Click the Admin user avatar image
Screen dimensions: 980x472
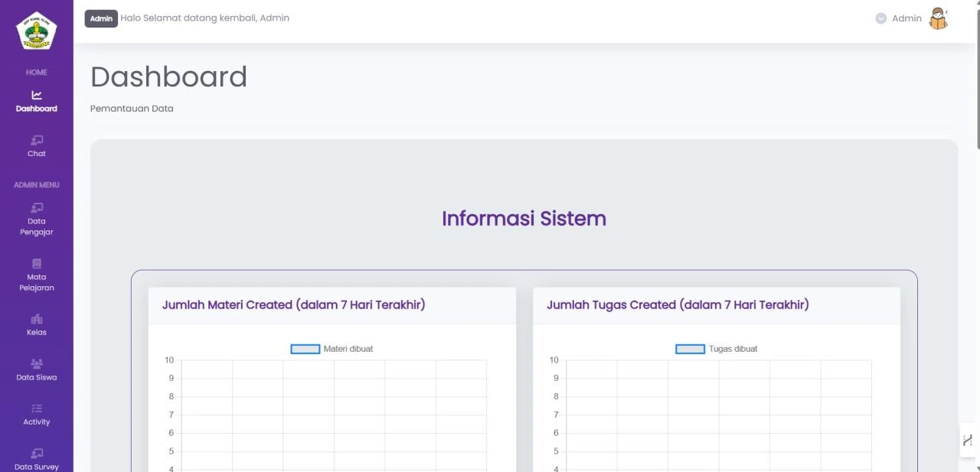pyautogui.click(x=939, y=18)
